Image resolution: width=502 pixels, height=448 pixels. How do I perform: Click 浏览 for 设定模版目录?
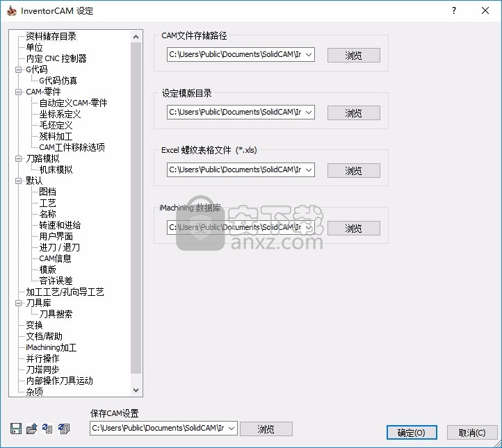click(x=353, y=113)
